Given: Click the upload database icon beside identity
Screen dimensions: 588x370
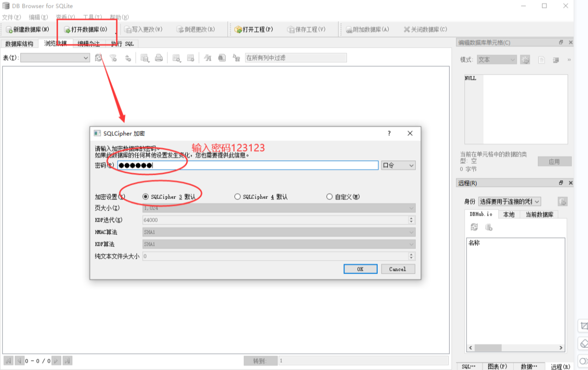Looking at the screenshot, I should click(562, 201).
